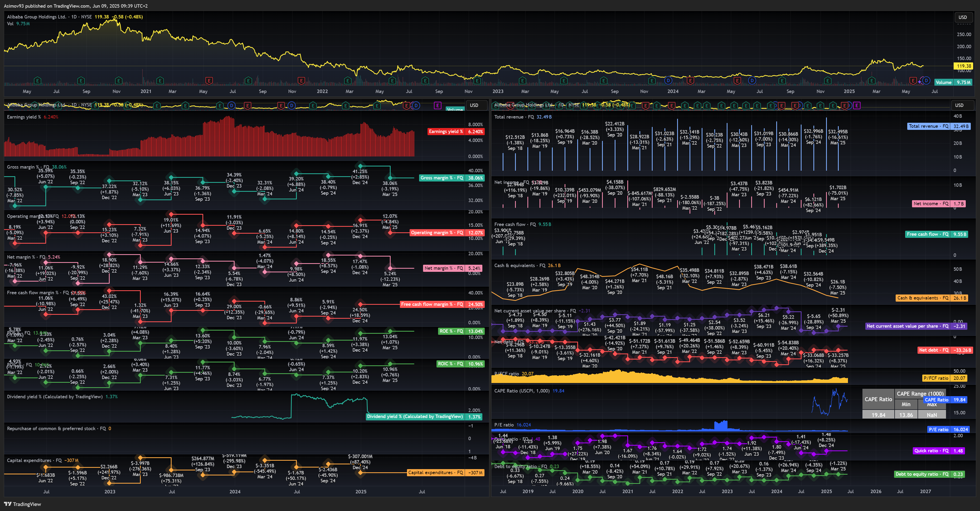Click the CAPE Range (1000) table header
980x511 pixels.
(920, 394)
